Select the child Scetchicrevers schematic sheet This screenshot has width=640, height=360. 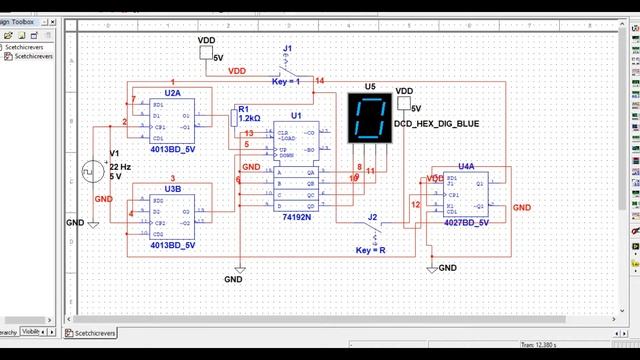pyautogui.click(x=33, y=56)
